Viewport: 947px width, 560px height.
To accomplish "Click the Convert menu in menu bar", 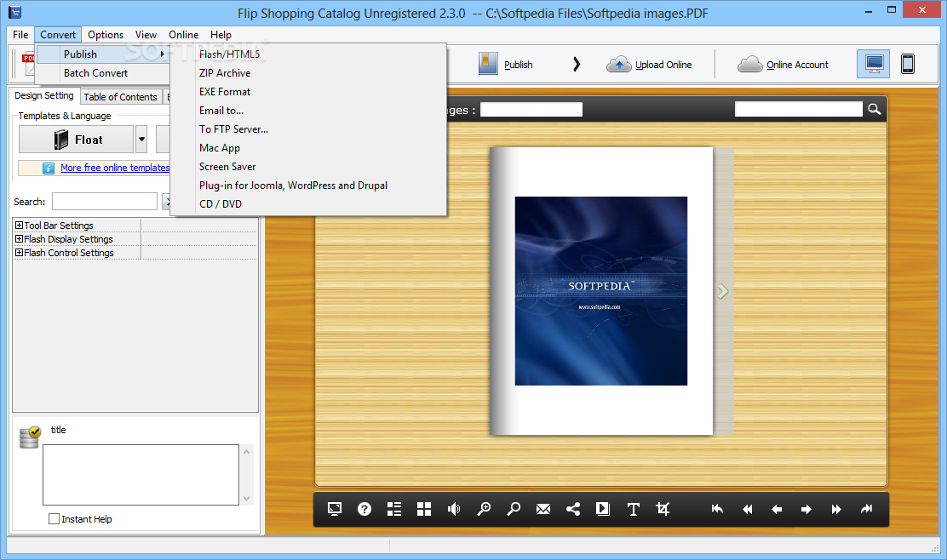I will pyautogui.click(x=58, y=34).
